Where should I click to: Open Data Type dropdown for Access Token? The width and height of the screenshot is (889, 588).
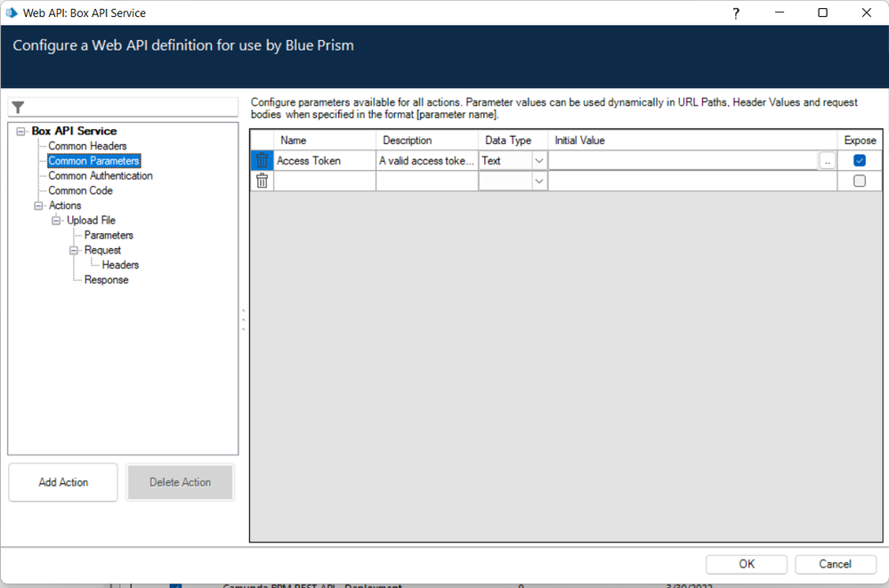point(538,161)
